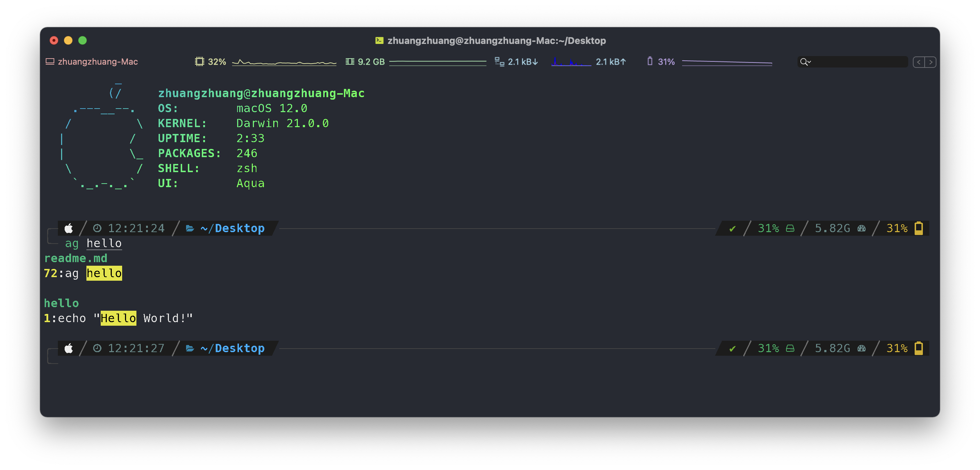
Task: Click the timestamp 12:21:24
Action: 136,228
